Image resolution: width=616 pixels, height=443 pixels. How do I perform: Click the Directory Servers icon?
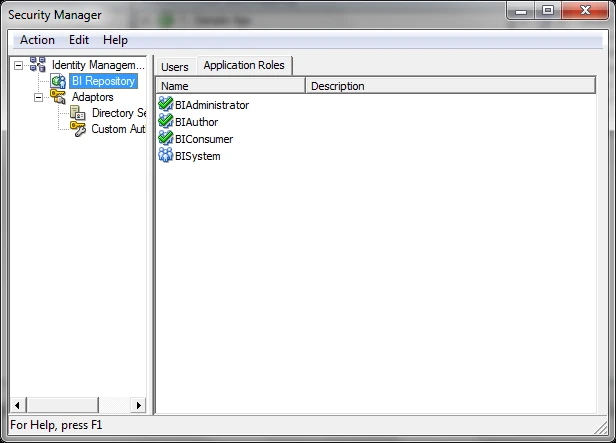[x=78, y=113]
